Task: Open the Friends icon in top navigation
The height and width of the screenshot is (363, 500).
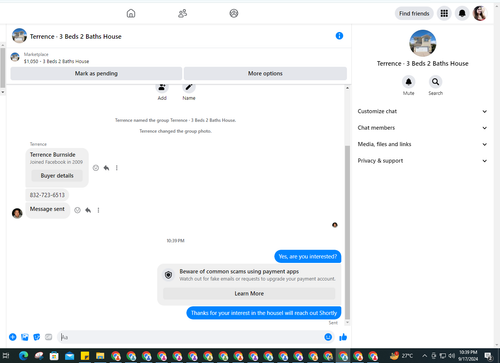Action: [182, 13]
